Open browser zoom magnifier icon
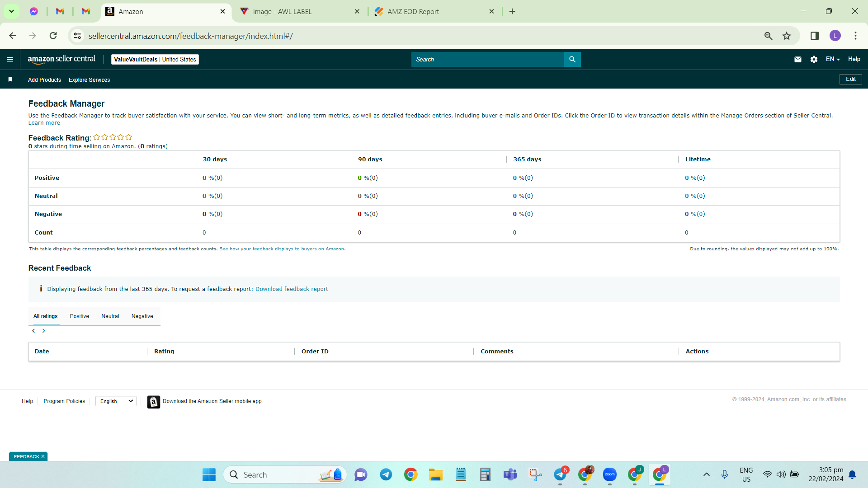 tap(768, 36)
